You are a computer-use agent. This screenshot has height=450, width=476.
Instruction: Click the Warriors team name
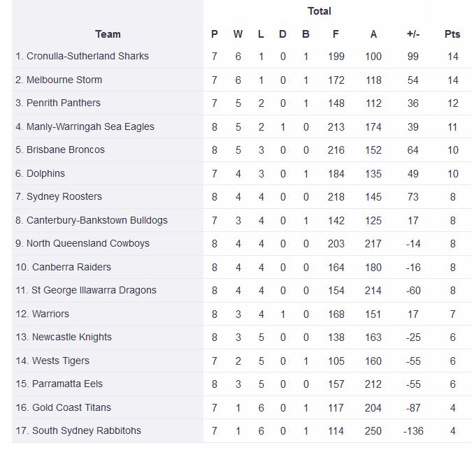tap(50, 314)
